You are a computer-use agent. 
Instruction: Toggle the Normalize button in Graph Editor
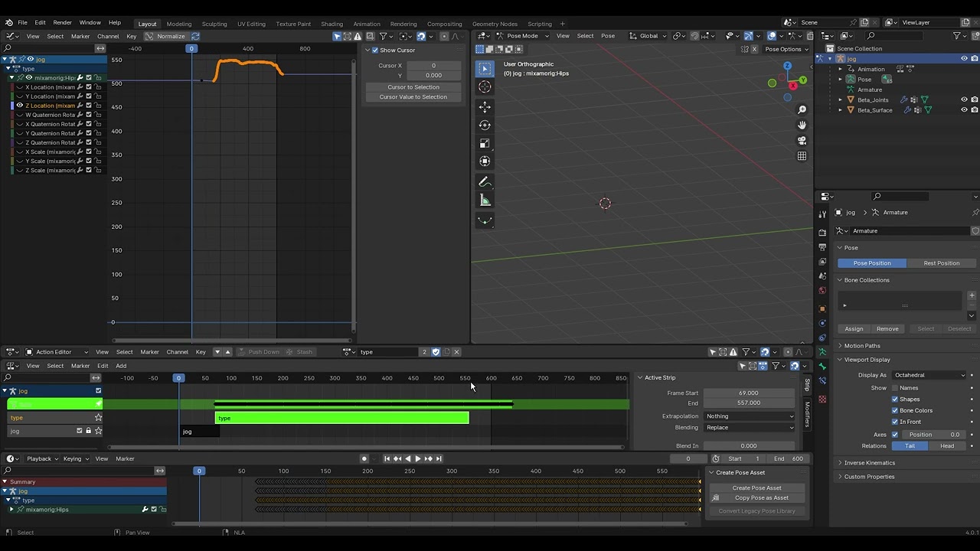(x=165, y=36)
